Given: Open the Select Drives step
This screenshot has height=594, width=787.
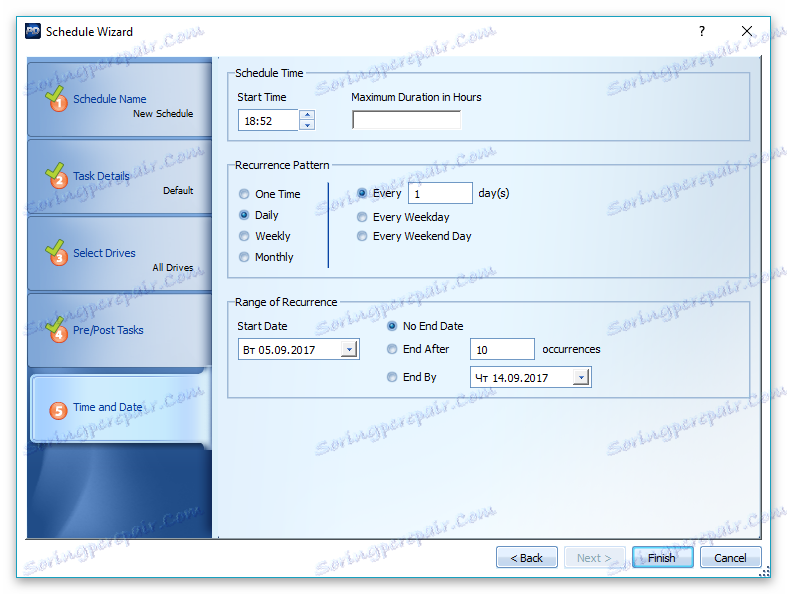Looking at the screenshot, I should point(119,253).
